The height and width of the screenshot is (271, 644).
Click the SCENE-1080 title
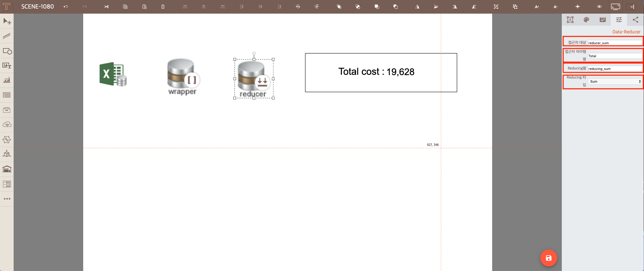[38, 7]
